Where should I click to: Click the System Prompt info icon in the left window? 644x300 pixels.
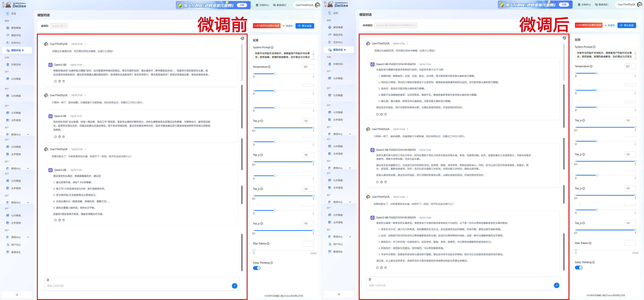(272, 47)
